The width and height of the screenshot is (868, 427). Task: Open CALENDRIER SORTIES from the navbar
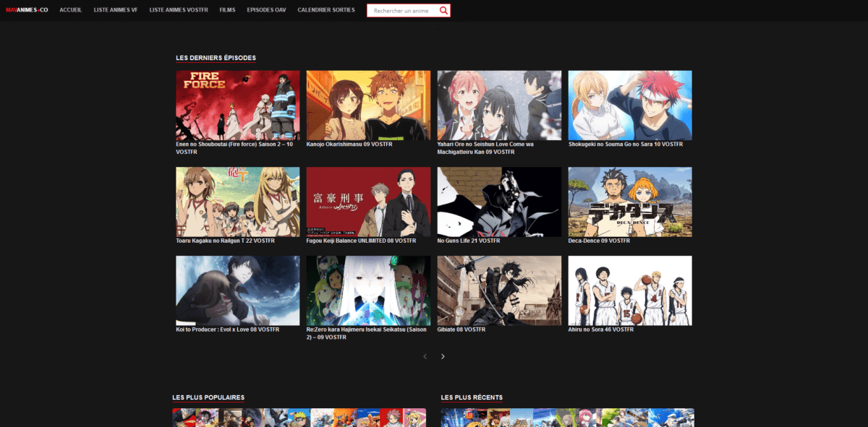point(325,10)
